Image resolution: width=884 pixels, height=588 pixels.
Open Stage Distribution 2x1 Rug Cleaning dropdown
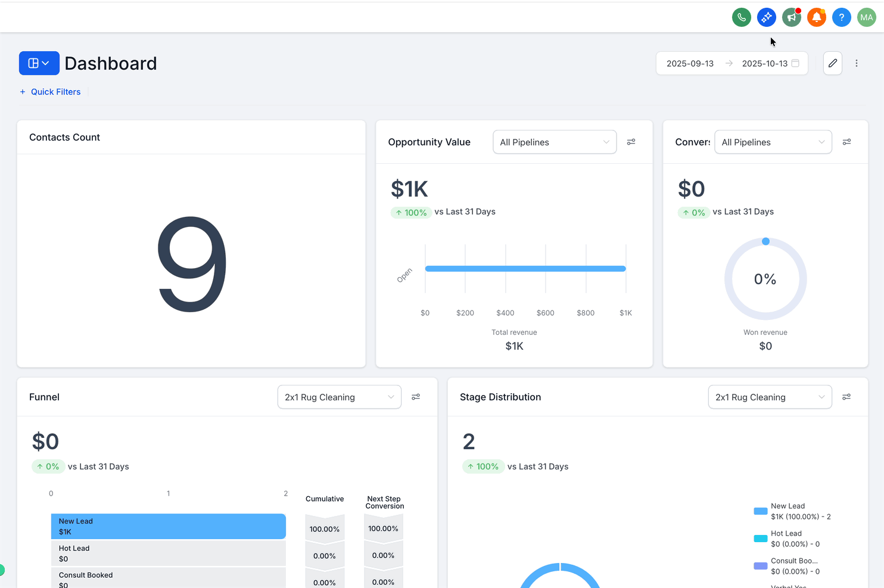[x=770, y=397]
